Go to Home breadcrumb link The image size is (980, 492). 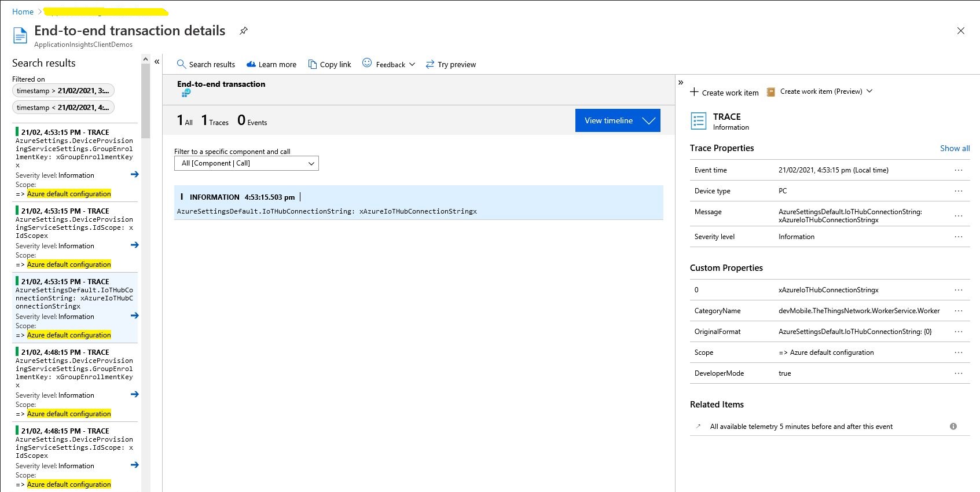tap(23, 12)
